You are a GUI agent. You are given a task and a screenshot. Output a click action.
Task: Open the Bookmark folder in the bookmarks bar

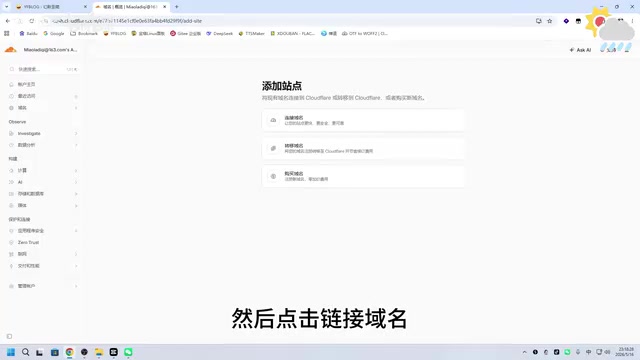tap(84, 33)
